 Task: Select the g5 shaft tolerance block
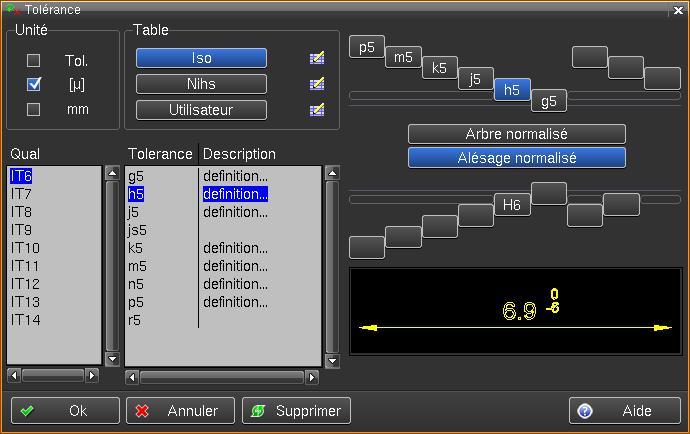(549, 100)
